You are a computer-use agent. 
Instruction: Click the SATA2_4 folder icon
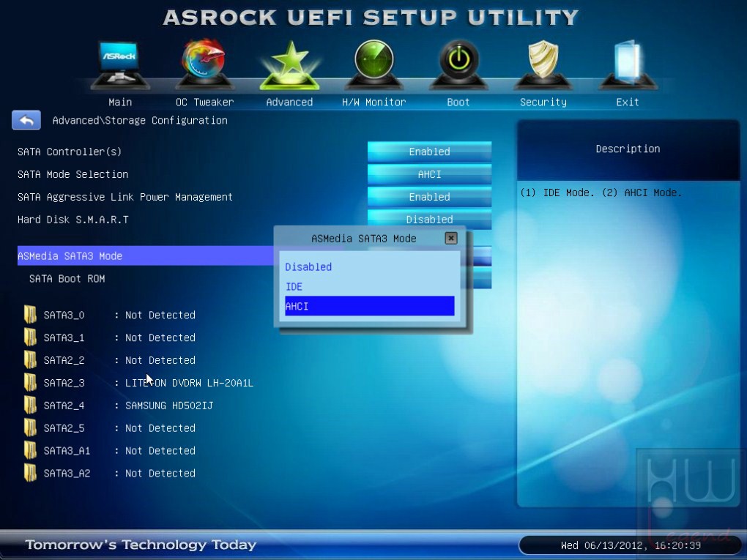pos(30,406)
